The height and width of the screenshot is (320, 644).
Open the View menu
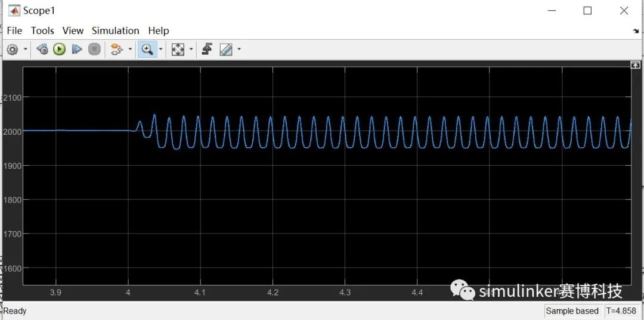pyautogui.click(x=73, y=31)
